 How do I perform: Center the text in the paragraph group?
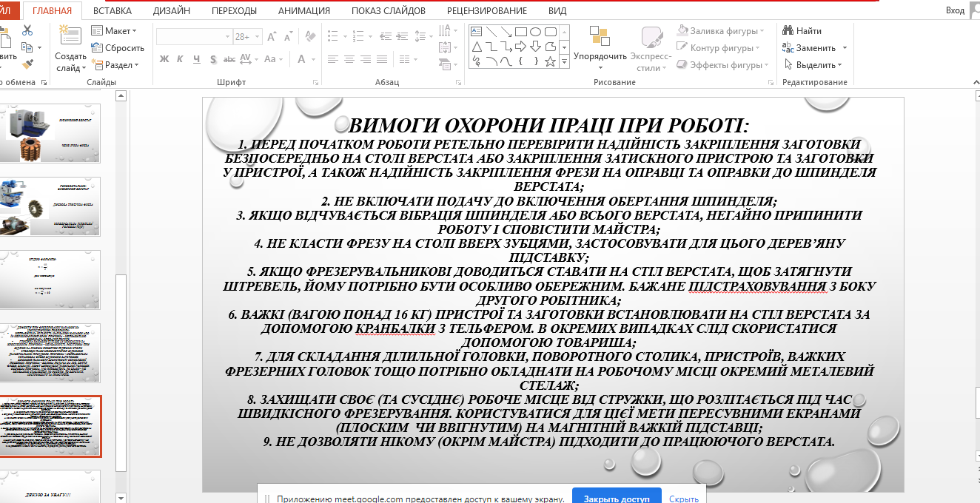click(x=350, y=59)
